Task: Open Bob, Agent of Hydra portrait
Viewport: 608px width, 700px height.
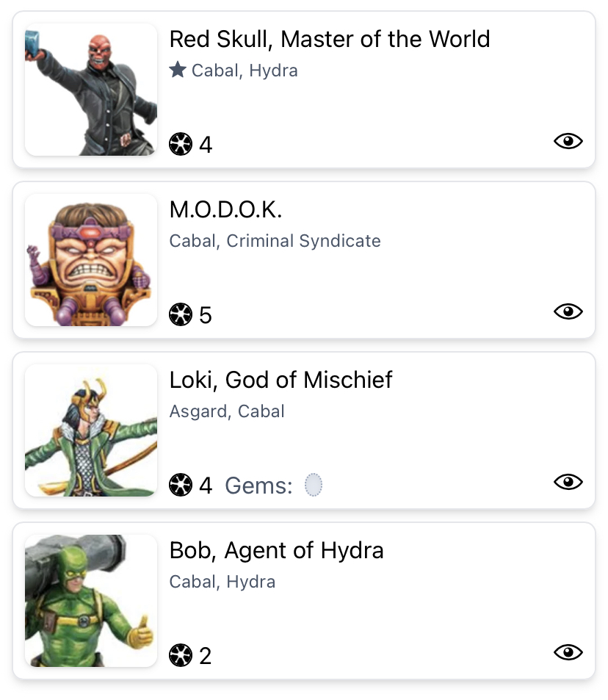Action: [91, 601]
